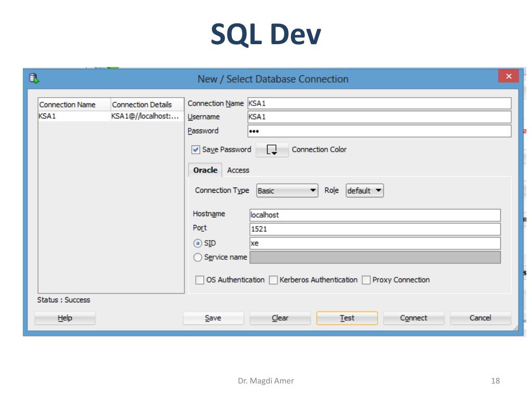Click the Connection Name column header
This screenshot has width=532, height=399.
pyautogui.click(x=74, y=104)
